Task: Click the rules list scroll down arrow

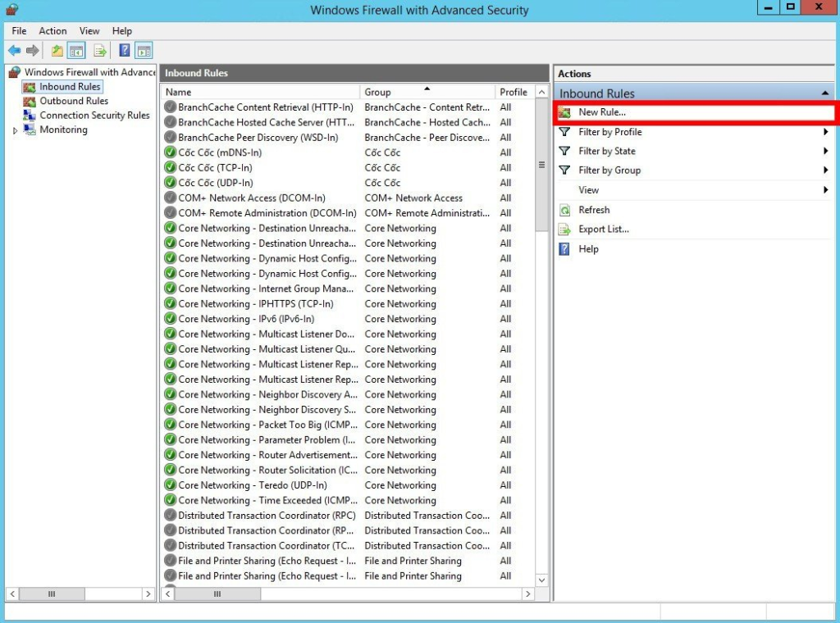Action: [x=541, y=580]
